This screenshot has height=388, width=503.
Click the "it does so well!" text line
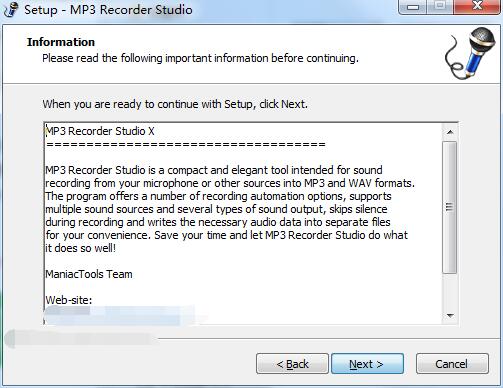pos(80,248)
